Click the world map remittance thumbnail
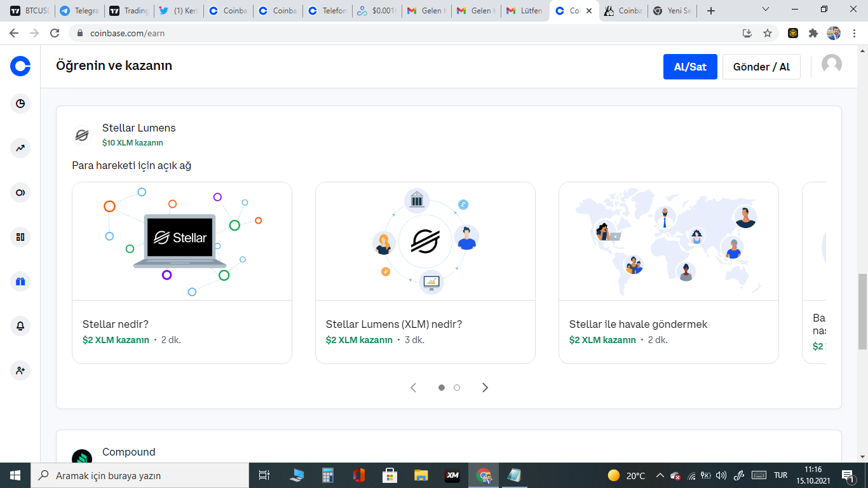This screenshot has width=868, height=488. pos(668,241)
